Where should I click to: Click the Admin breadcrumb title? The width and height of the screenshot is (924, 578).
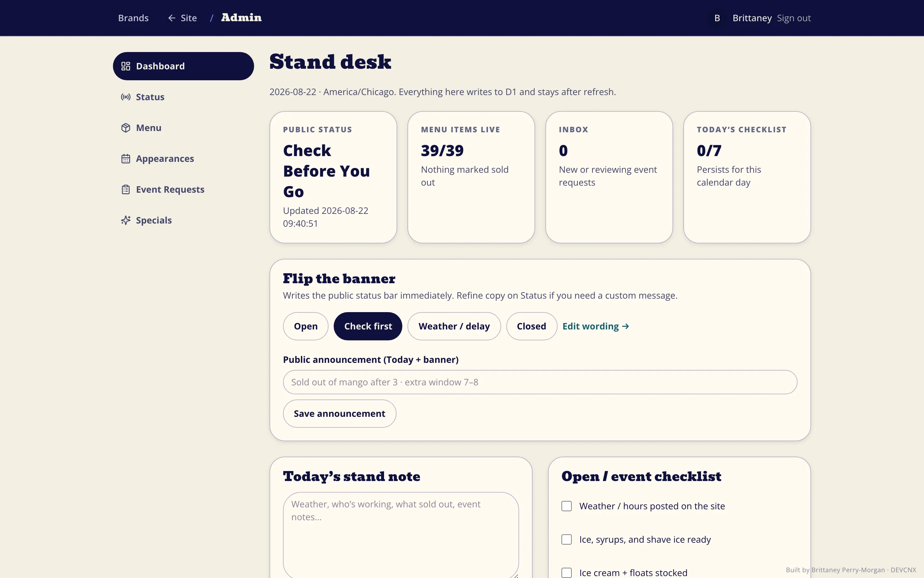pyautogui.click(x=241, y=18)
